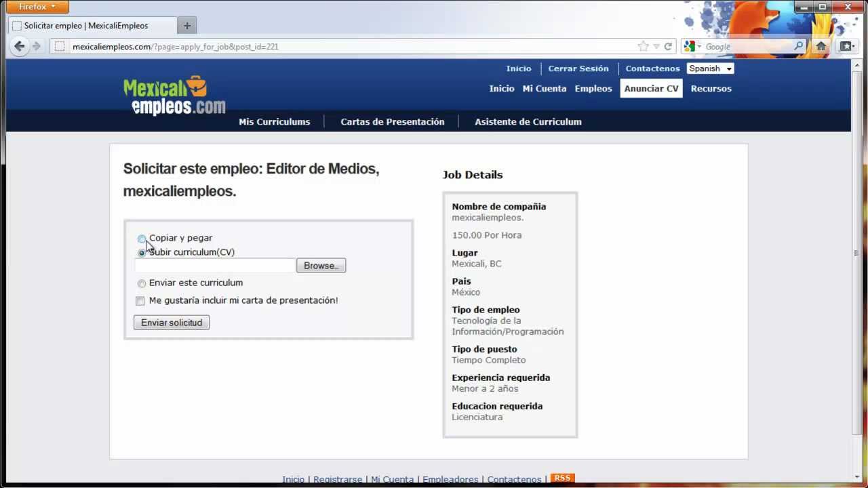Open the Spanish language dropdown
Screen dimensions: 868x488
click(x=710, y=68)
